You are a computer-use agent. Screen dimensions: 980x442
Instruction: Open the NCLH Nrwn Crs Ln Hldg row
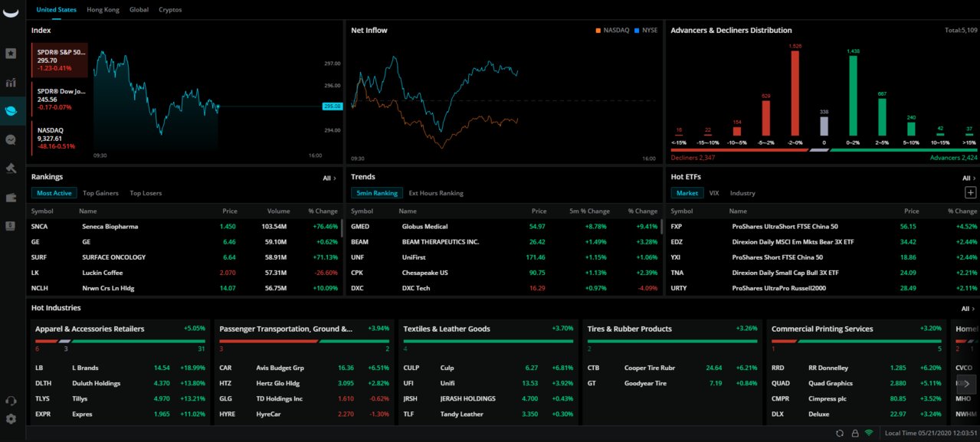(x=183, y=288)
